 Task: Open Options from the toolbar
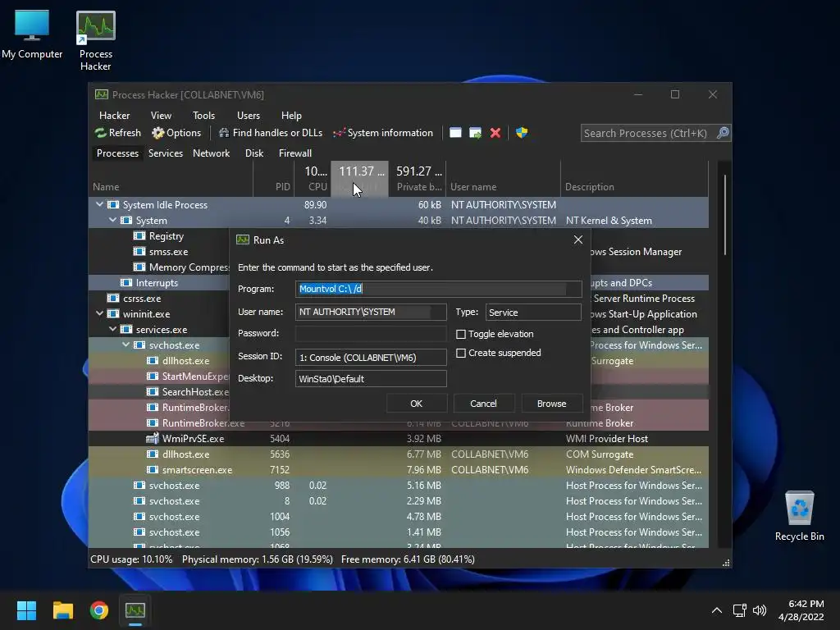[x=176, y=133]
